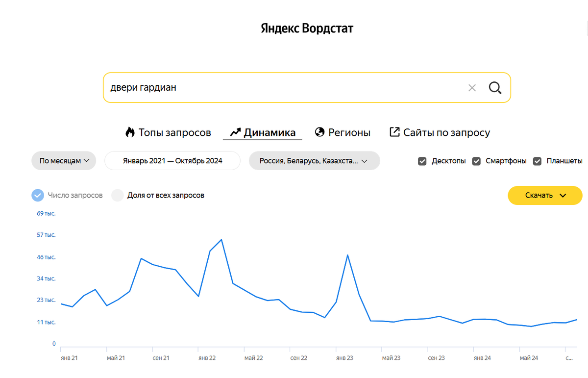Click the май 24 label on the time axis
Viewport: 588px width, 378px height.
pos(529,358)
